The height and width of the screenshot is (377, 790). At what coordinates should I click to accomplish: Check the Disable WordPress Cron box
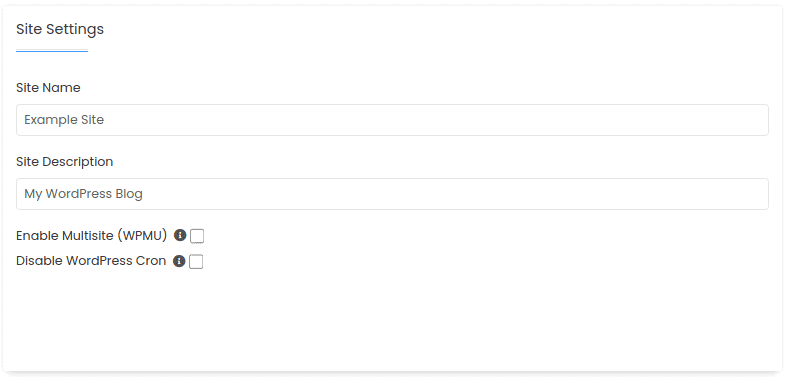196,262
